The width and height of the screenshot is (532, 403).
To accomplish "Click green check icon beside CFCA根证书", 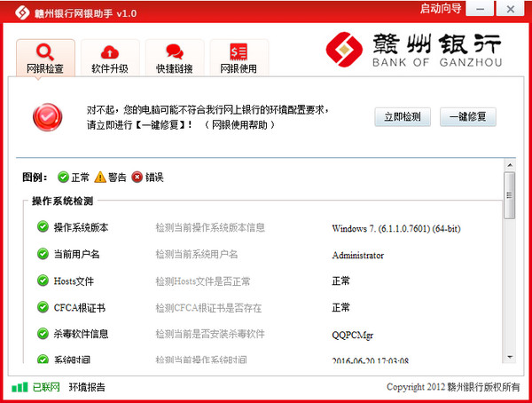I will 43,307.
